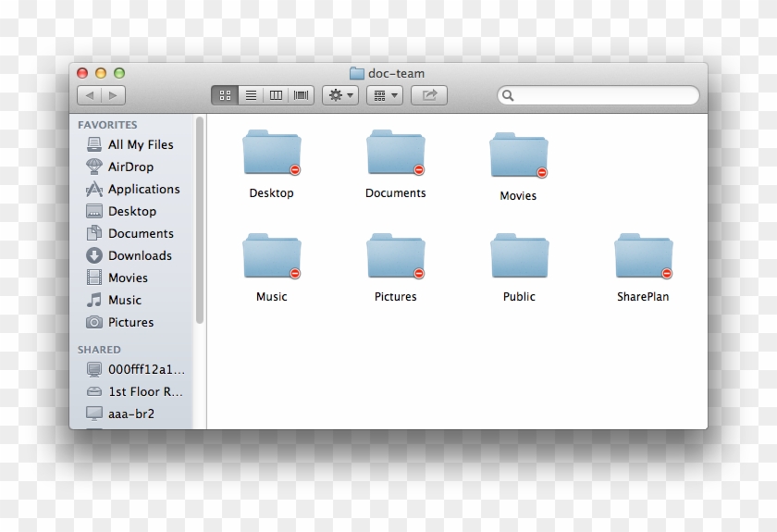Click the Music folder label text
Image resolution: width=777 pixels, height=532 pixels.
272,296
